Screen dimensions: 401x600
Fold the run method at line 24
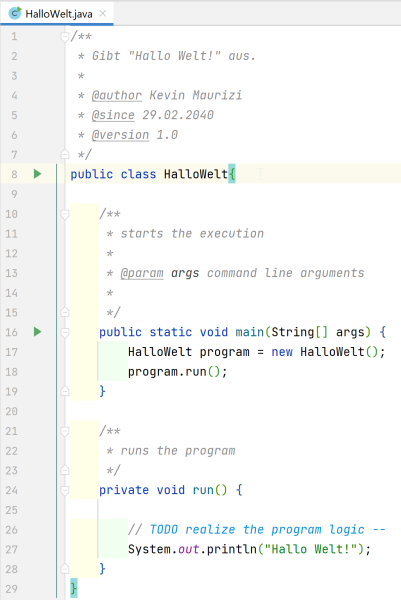pos(65,490)
